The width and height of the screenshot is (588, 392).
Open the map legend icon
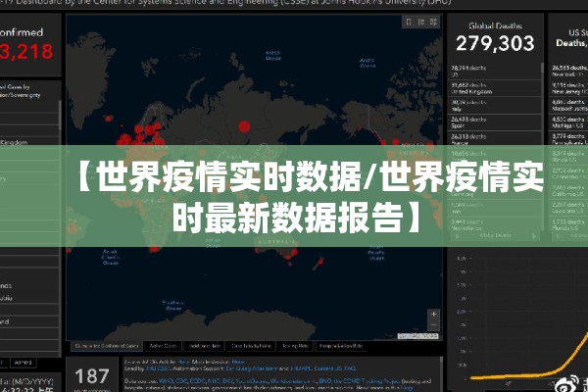421,23
